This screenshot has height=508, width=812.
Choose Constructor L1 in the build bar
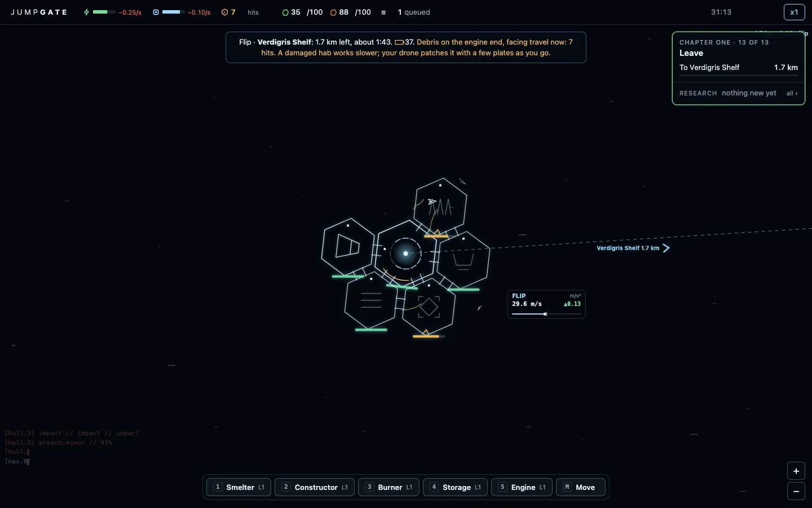315,487
